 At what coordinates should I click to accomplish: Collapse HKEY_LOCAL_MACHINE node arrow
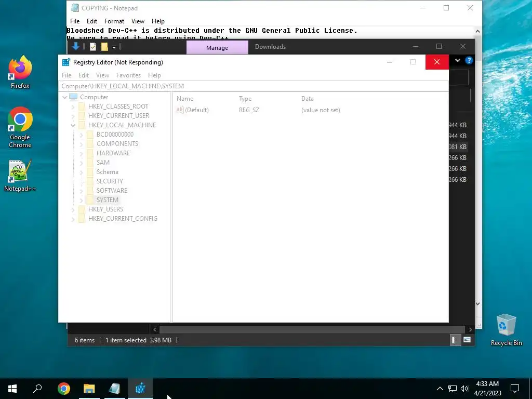(x=73, y=125)
